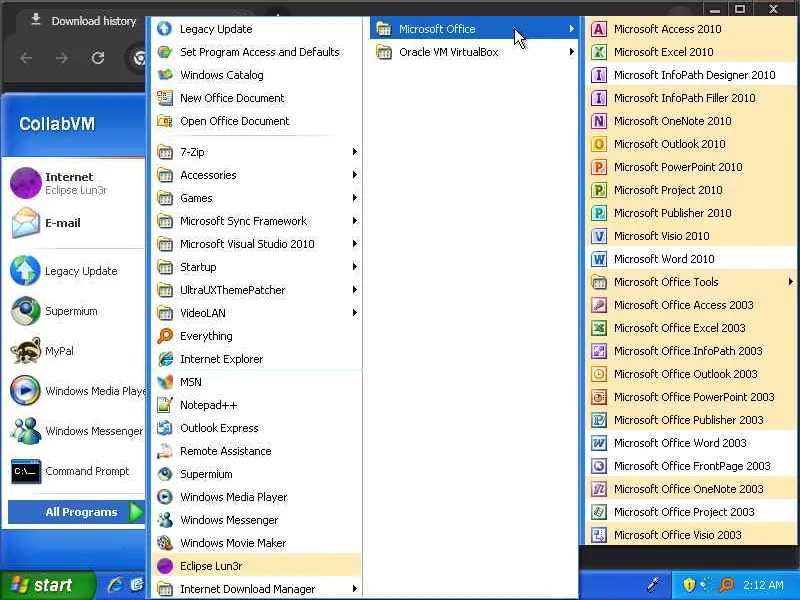Expand the Oracle VM VirtualBox submenu arrow
The height and width of the screenshot is (600, 800).
pyautogui.click(x=571, y=52)
